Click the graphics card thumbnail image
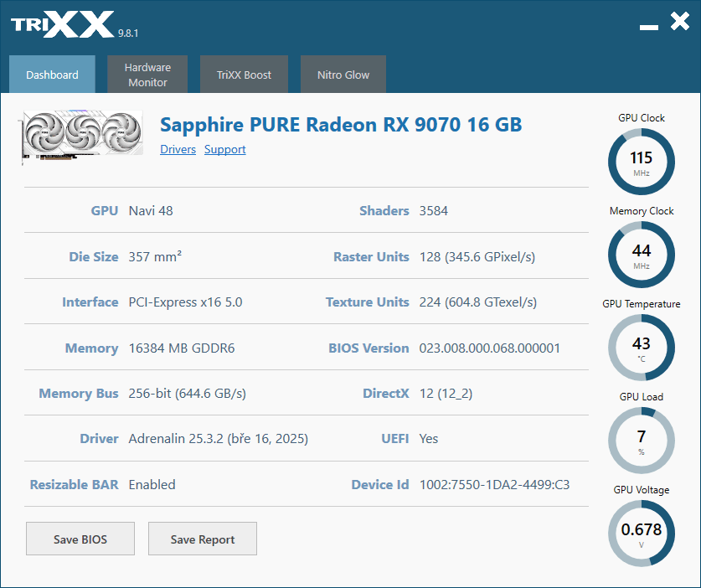This screenshot has width=701, height=588. point(82,136)
